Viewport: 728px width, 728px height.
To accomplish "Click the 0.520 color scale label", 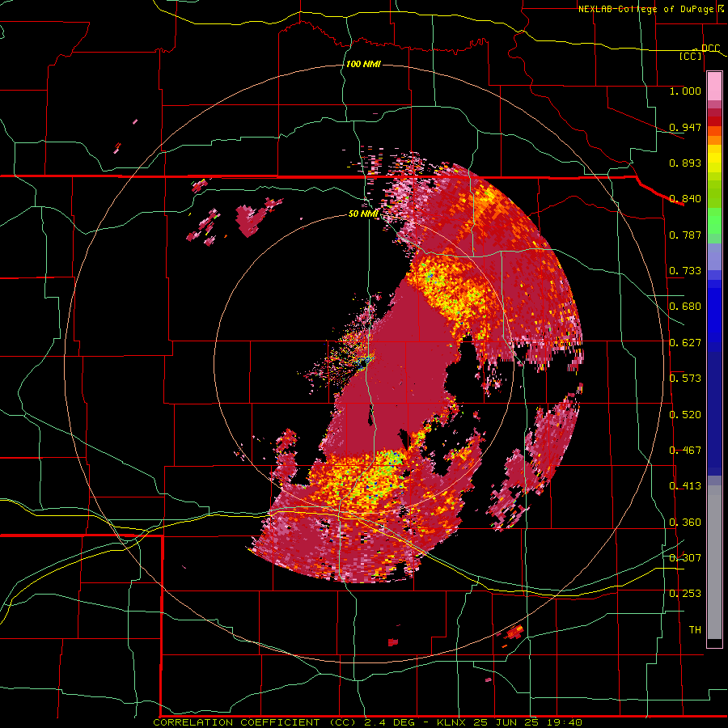I will point(685,415).
